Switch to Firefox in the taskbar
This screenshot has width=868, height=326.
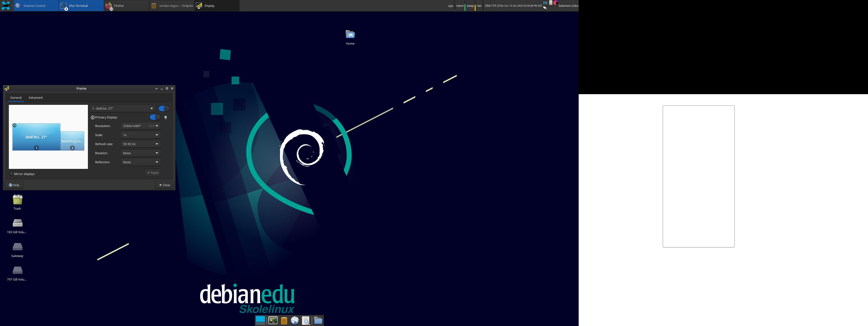pyautogui.click(x=127, y=6)
